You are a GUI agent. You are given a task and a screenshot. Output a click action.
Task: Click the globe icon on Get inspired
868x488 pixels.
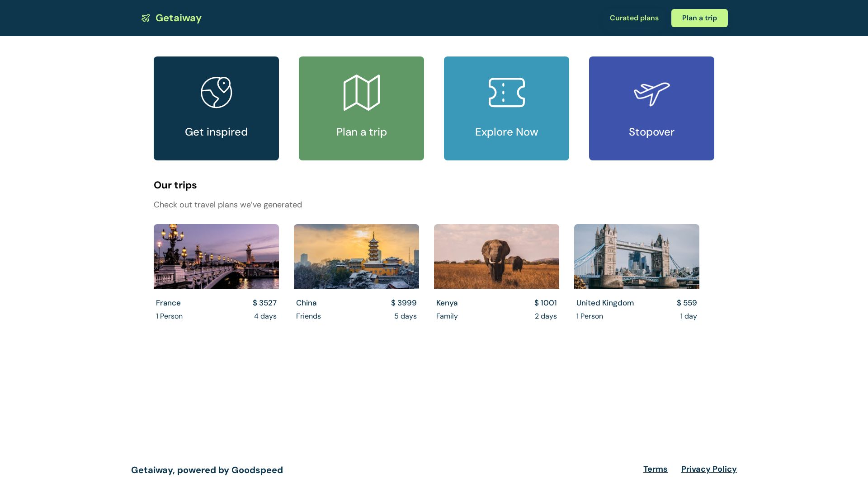tap(216, 93)
